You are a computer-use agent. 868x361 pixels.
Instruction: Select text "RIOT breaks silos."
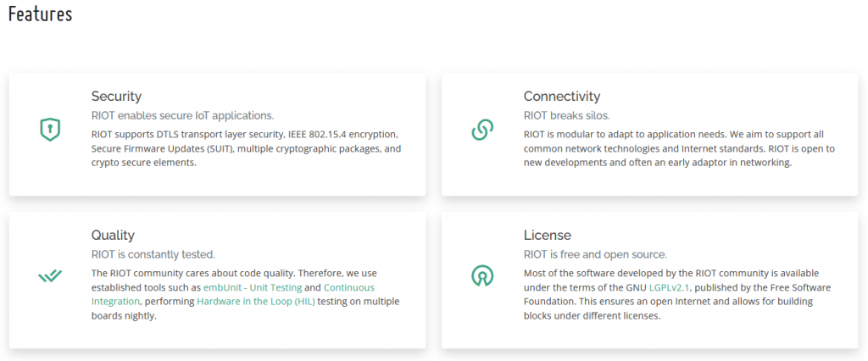pos(567,116)
